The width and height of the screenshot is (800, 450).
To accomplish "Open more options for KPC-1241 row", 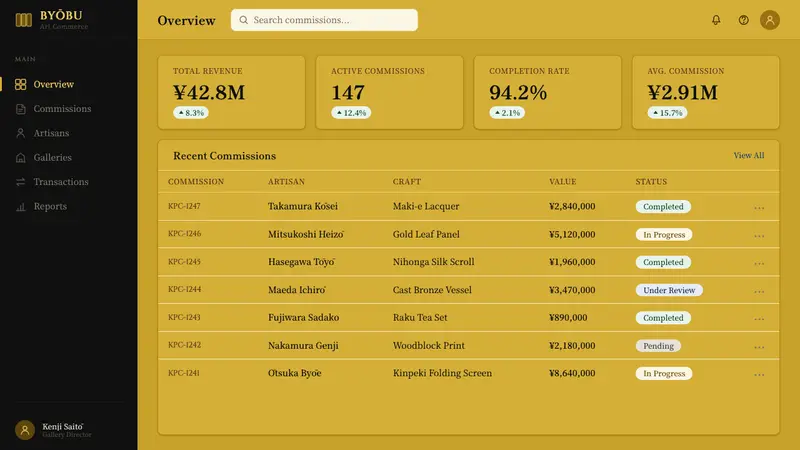I will [x=759, y=374].
